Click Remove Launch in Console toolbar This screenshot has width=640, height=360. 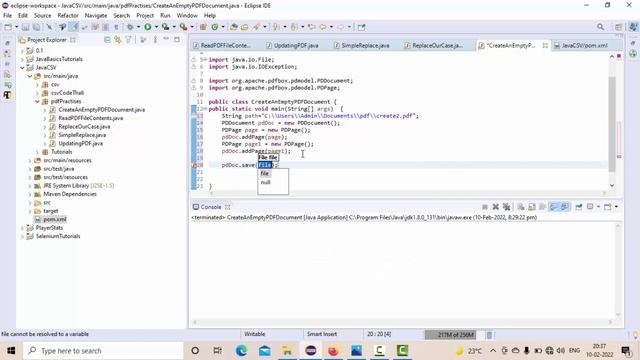[496, 207]
